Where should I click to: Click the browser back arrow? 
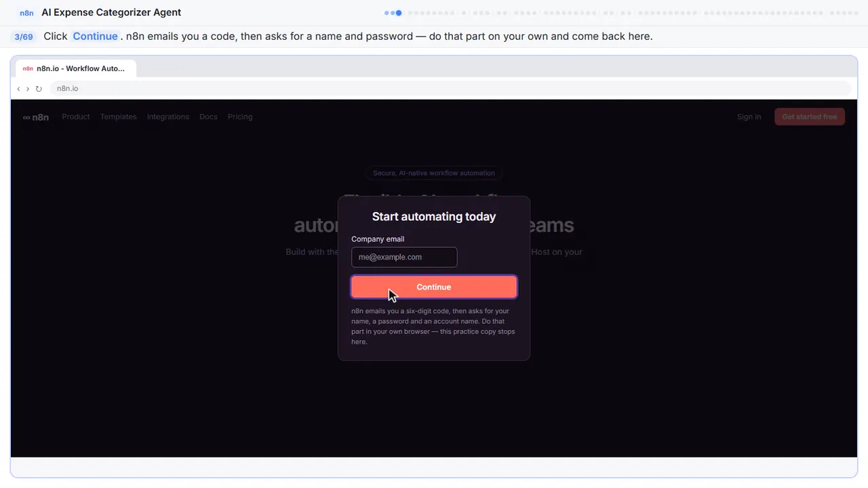pos(18,89)
